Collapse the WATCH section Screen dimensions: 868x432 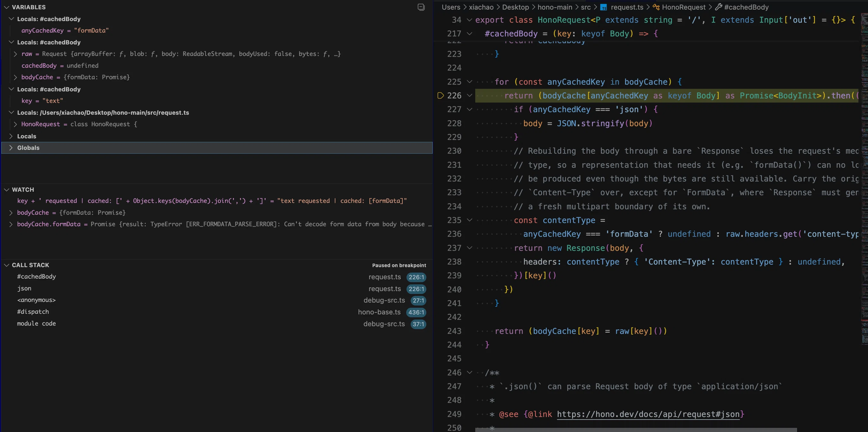[6, 190]
